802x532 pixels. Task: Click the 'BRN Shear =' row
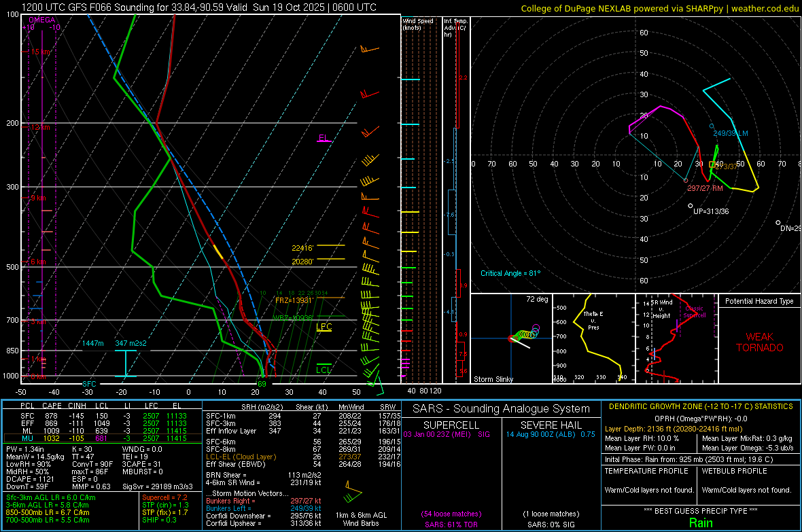264,475
